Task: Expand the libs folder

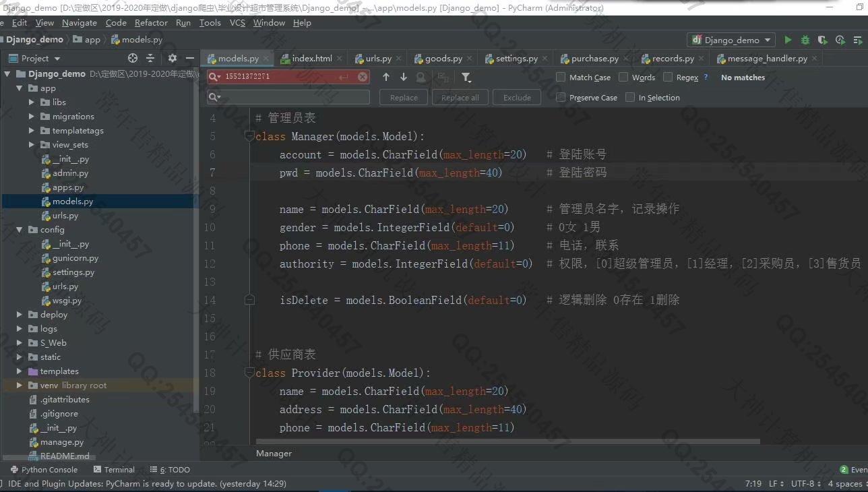Action: [32, 102]
